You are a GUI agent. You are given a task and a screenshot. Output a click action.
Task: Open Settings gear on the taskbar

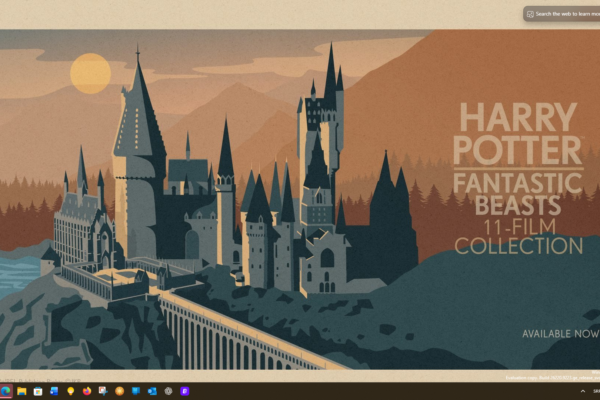click(168, 391)
